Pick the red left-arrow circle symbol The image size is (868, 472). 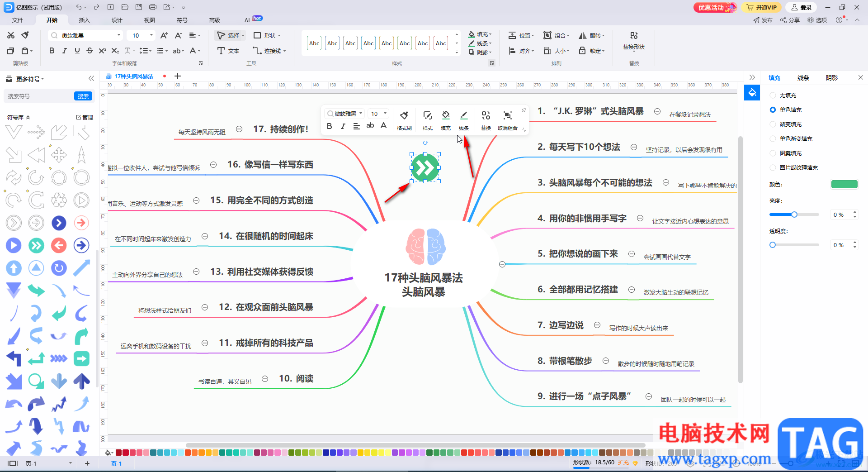(x=59, y=245)
